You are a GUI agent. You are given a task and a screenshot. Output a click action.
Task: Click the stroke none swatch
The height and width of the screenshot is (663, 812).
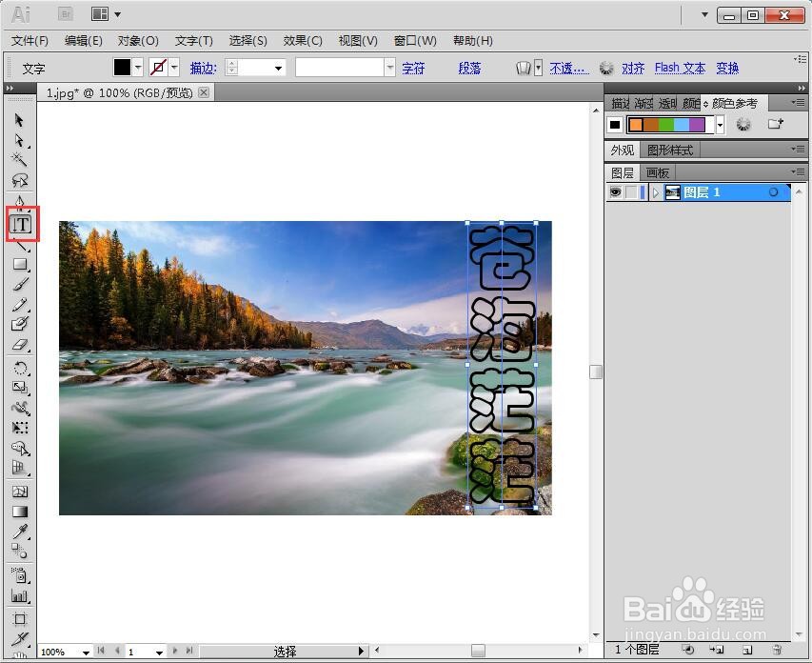coord(158,68)
